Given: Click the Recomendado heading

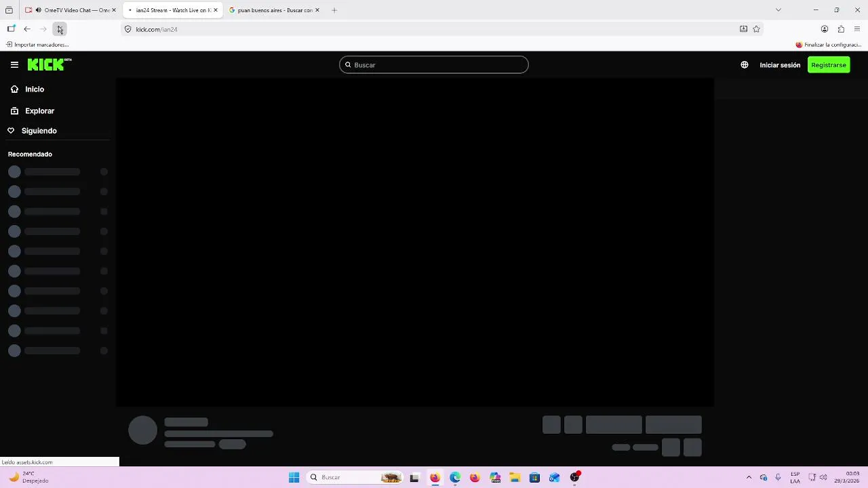Looking at the screenshot, I should [30, 155].
